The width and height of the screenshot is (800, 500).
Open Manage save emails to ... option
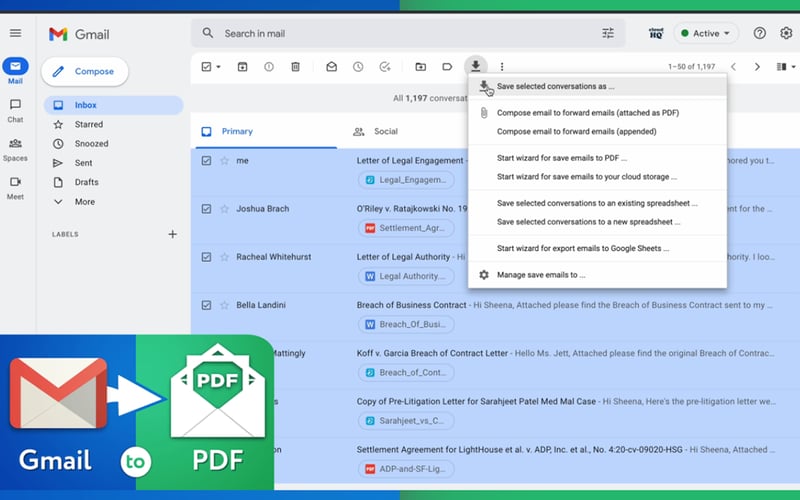tap(597, 275)
